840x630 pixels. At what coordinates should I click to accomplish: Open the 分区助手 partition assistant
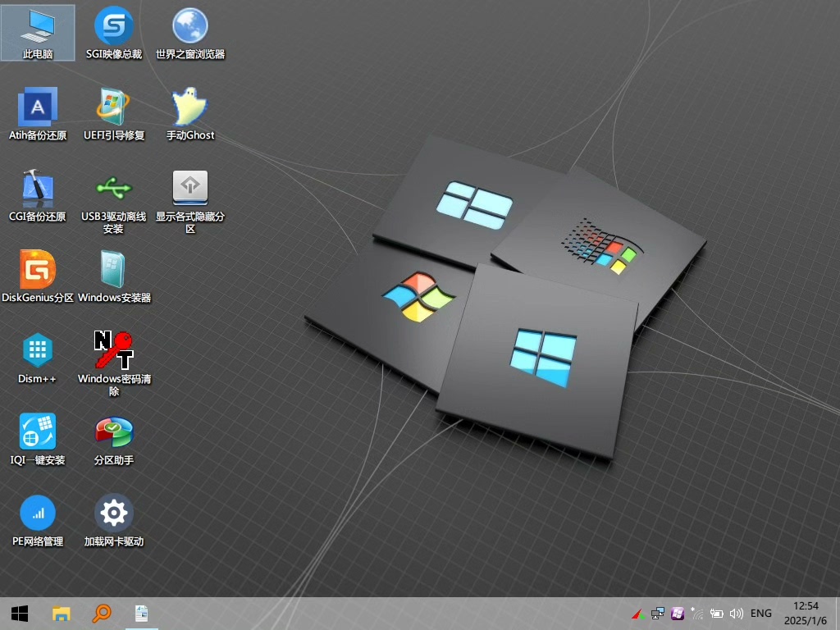click(x=113, y=431)
